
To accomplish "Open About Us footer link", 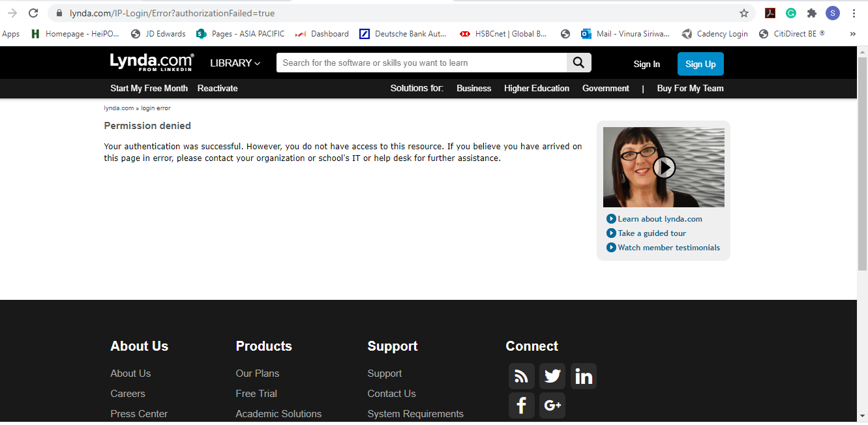I will (130, 374).
